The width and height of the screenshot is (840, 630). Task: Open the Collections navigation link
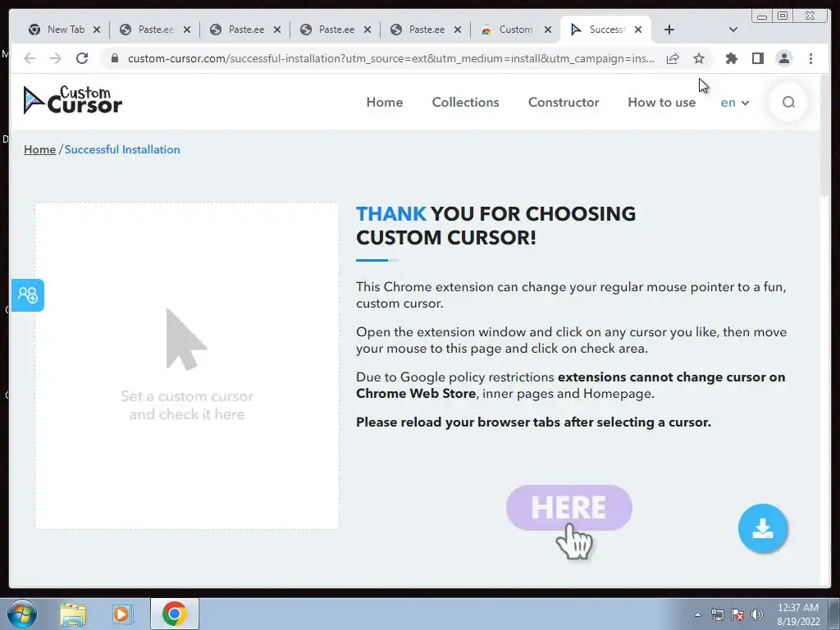(466, 102)
